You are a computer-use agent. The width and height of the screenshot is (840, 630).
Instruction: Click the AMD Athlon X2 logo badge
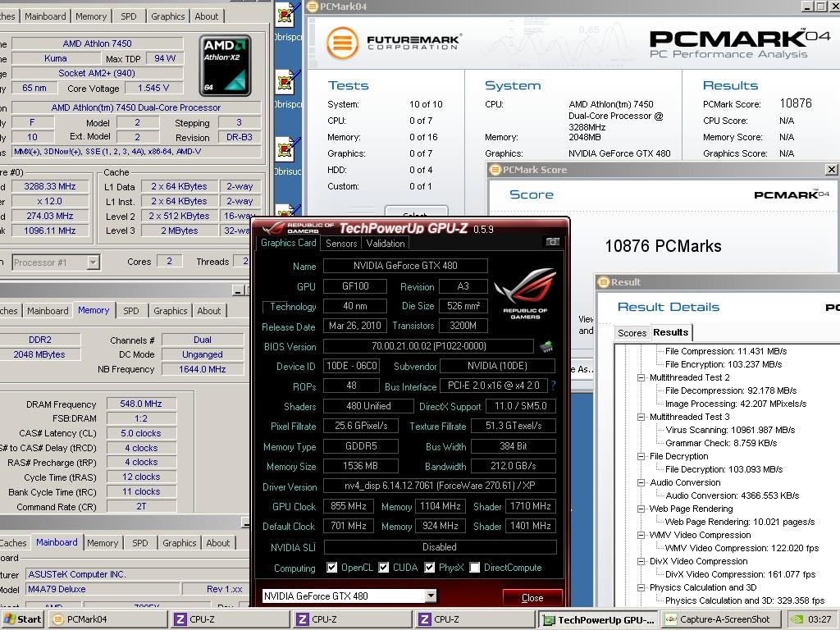pos(225,66)
